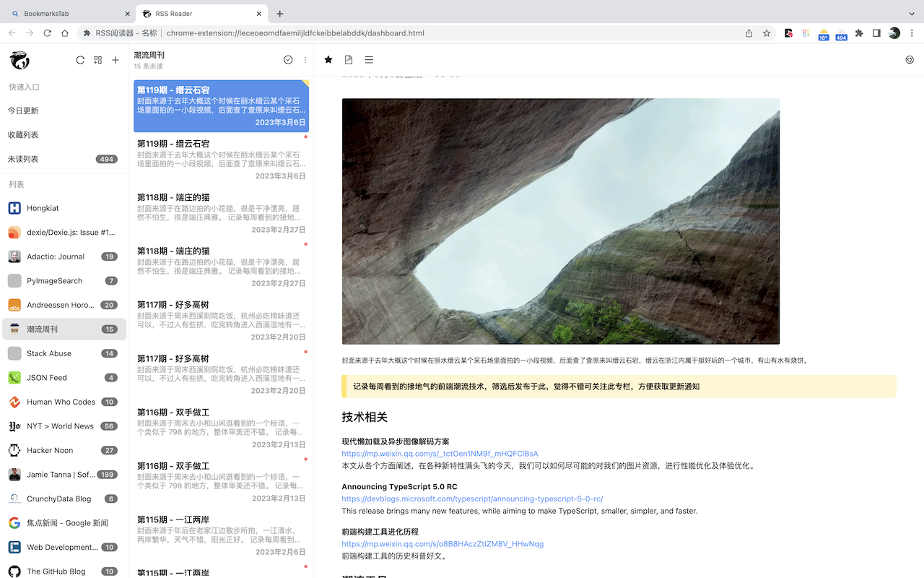Click the RSS Reader logo in the sidebar
This screenshot has width=924, height=578.
click(x=19, y=60)
